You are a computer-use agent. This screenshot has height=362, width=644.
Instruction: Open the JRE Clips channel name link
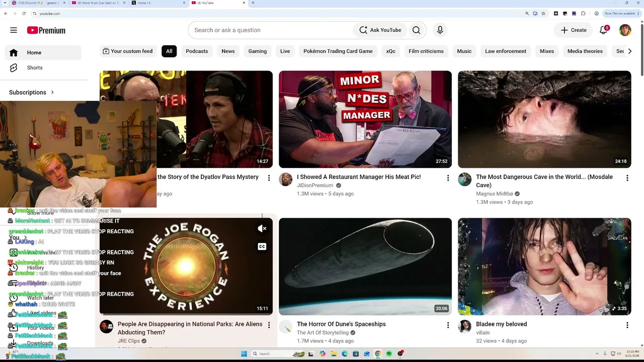pyautogui.click(x=129, y=341)
